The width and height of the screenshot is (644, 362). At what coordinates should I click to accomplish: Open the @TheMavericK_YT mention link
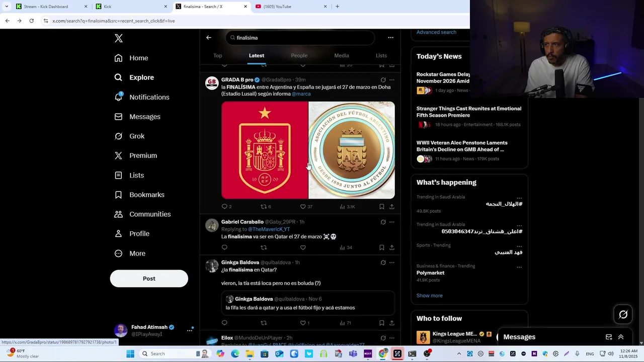point(269,229)
